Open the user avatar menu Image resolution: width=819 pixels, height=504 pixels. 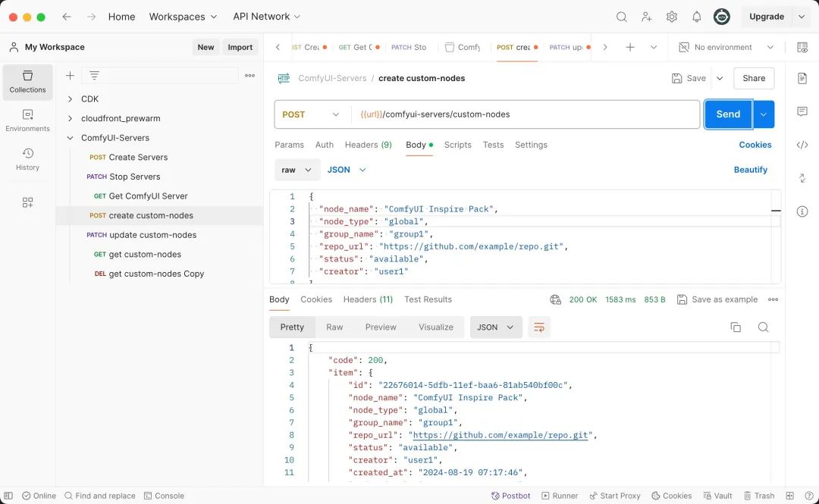click(722, 17)
